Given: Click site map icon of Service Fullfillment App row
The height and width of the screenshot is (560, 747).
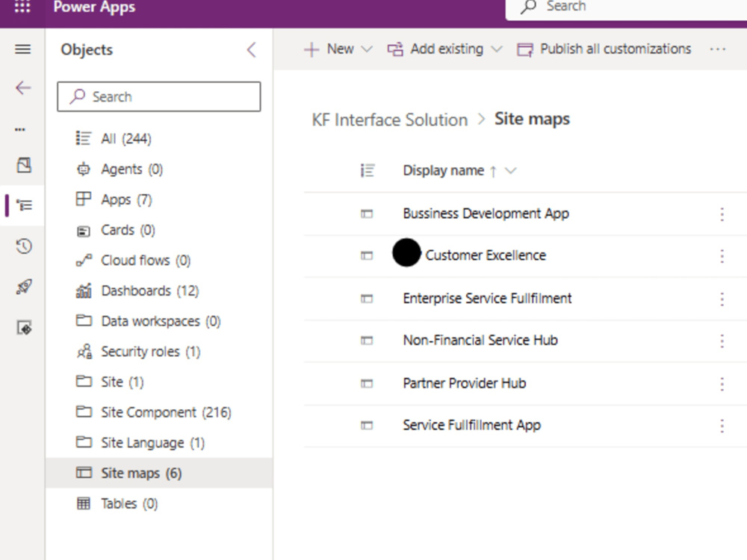Looking at the screenshot, I should (x=366, y=426).
